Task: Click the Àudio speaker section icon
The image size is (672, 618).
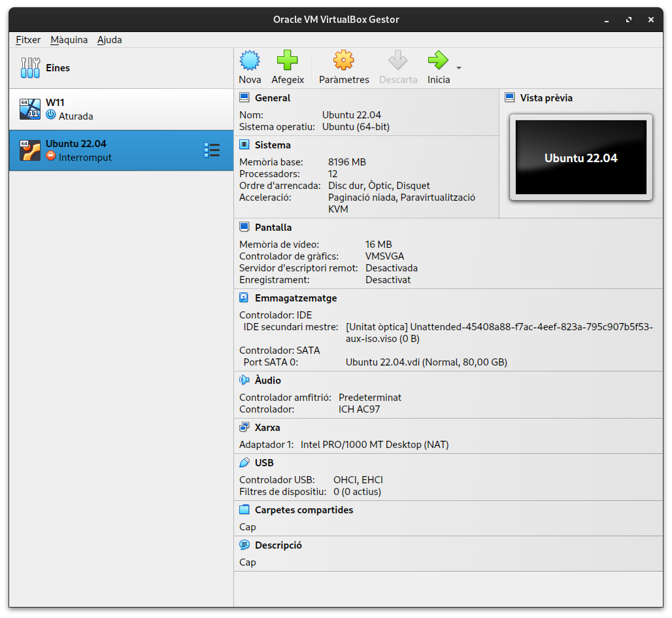Action: point(244,380)
